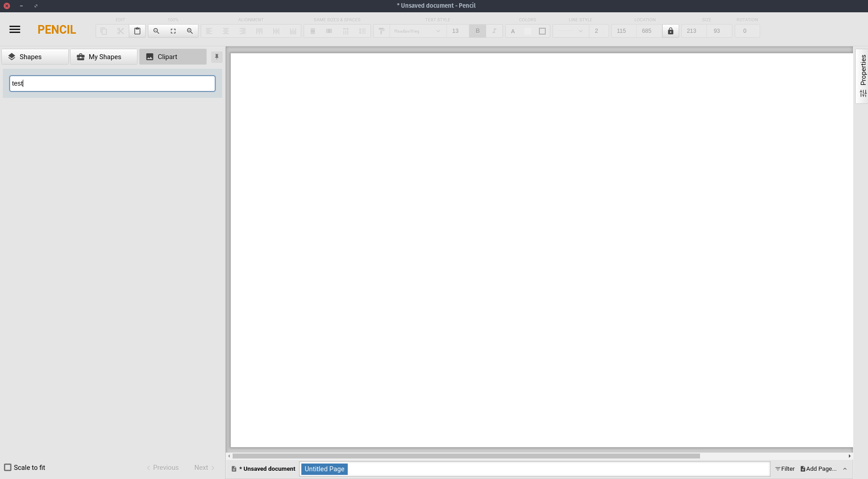This screenshot has height=479, width=868.
Task: Open the line style dropdown
Action: click(571, 31)
